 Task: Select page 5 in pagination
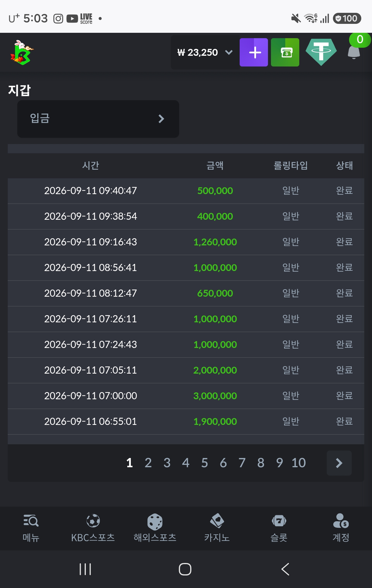[204, 463]
